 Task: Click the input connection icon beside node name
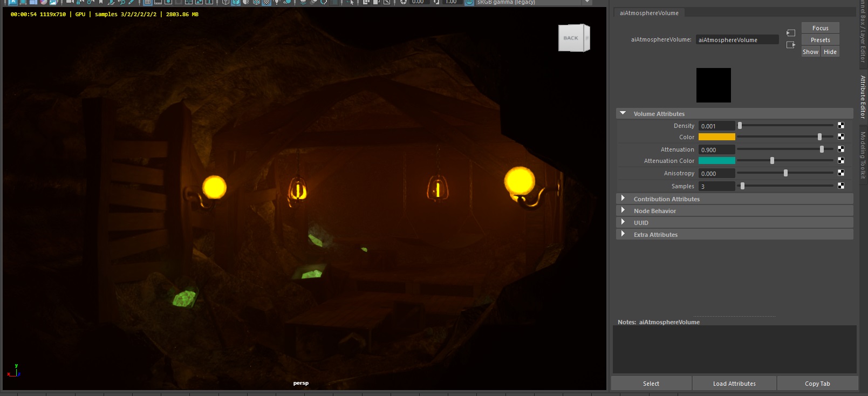(x=791, y=33)
